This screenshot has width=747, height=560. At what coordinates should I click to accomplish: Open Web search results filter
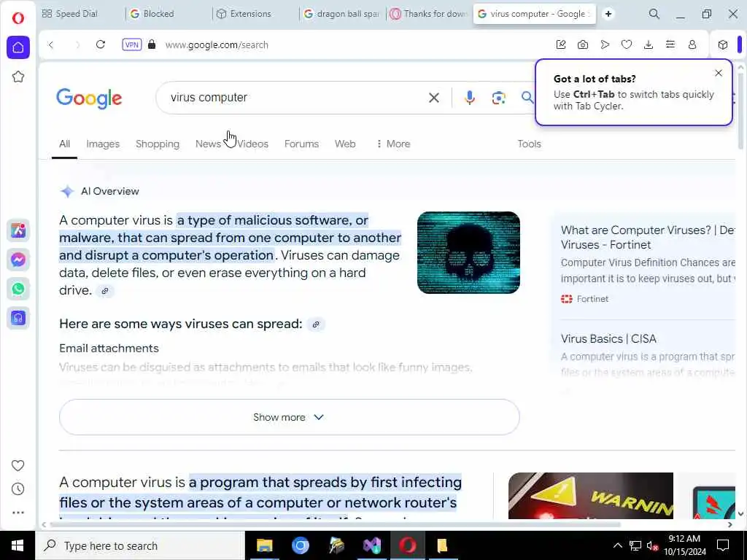click(345, 144)
